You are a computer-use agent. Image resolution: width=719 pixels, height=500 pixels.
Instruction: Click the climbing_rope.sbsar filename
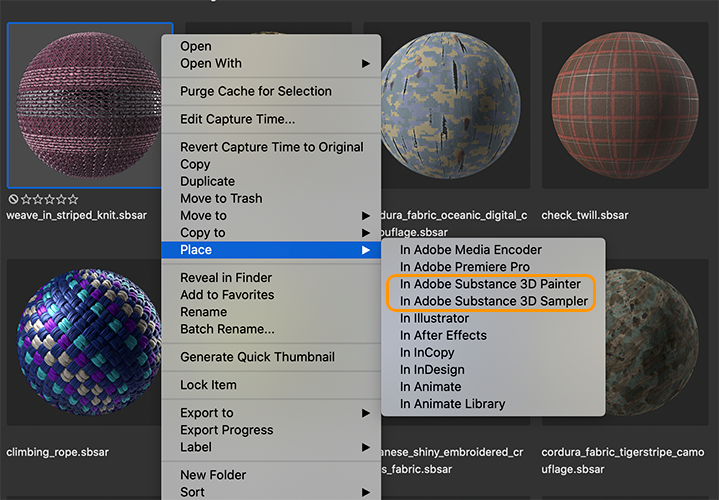pyautogui.click(x=57, y=452)
